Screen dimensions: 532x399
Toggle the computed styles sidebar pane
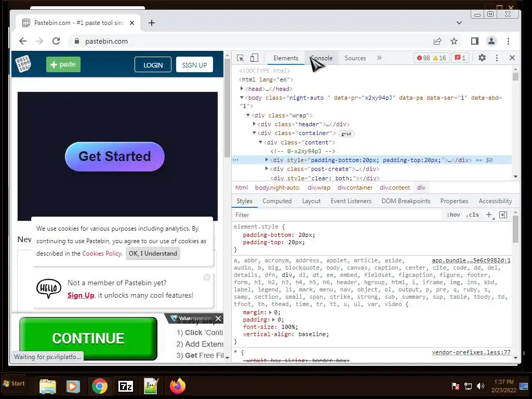click(503, 215)
